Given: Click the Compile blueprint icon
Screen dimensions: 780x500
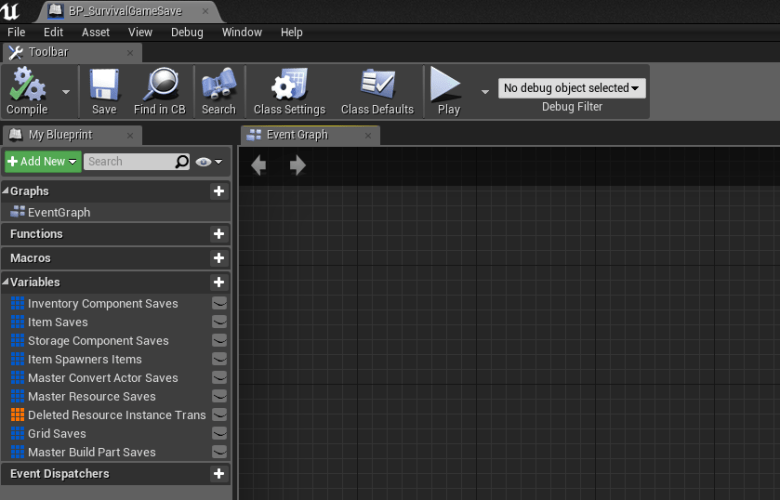Looking at the screenshot, I should click(x=27, y=86).
